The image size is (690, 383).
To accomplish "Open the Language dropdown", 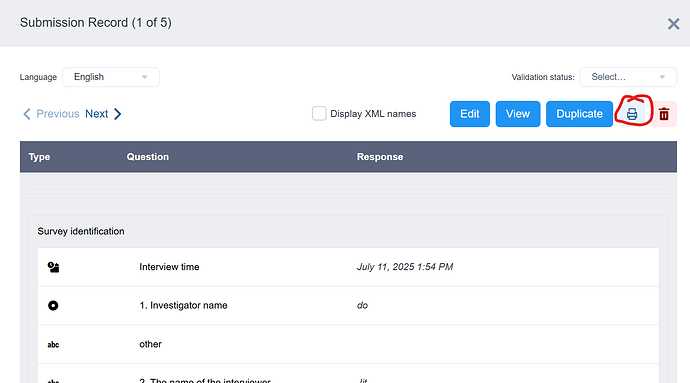I will 111,77.
